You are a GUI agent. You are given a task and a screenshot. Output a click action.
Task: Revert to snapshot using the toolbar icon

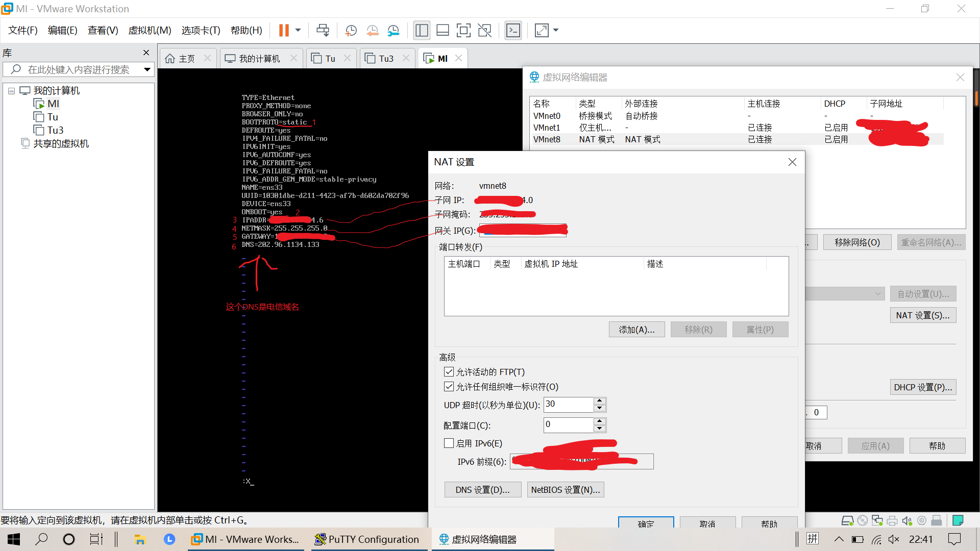point(373,31)
